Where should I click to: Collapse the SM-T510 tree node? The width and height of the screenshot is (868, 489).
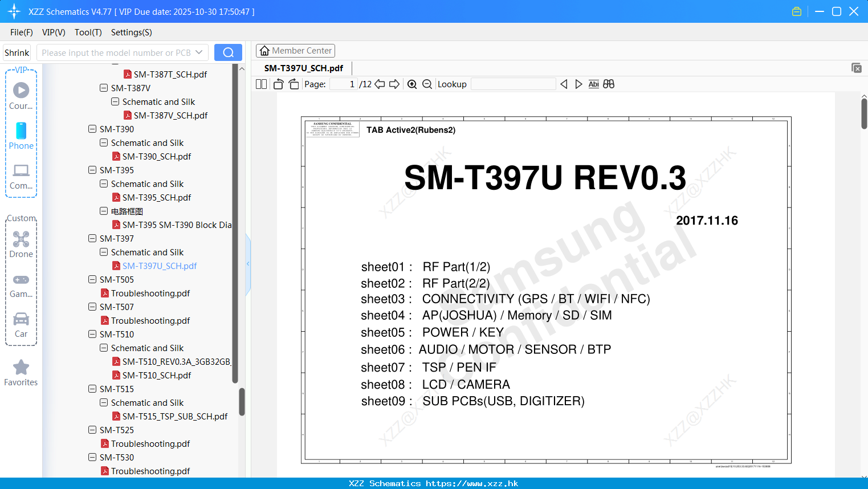pyautogui.click(x=92, y=334)
